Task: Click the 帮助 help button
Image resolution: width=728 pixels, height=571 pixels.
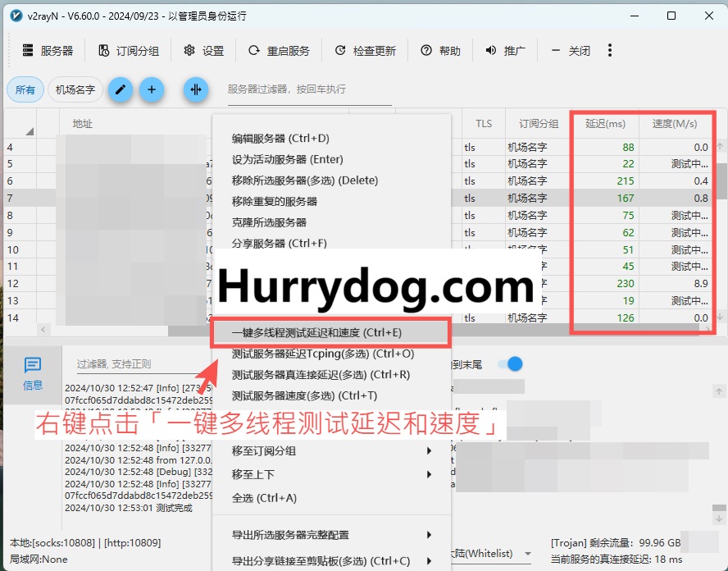Action: click(x=441, y=51)
